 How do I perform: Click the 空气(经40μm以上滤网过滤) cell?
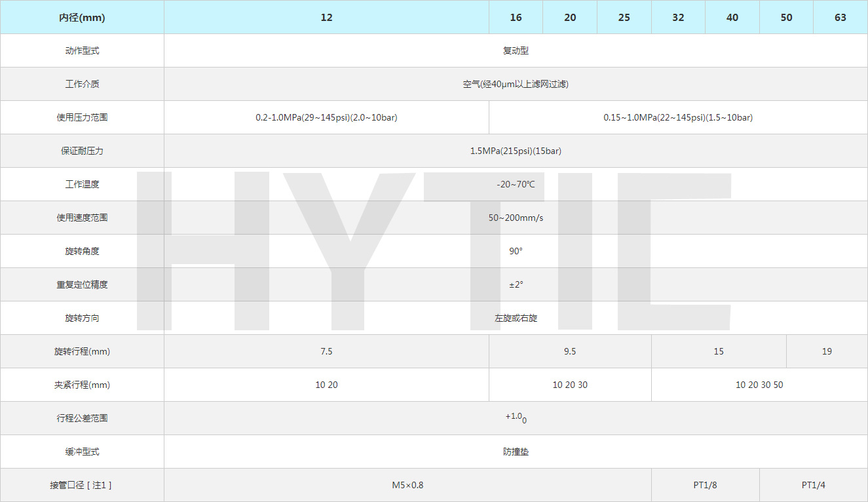(x=516, y=84)
